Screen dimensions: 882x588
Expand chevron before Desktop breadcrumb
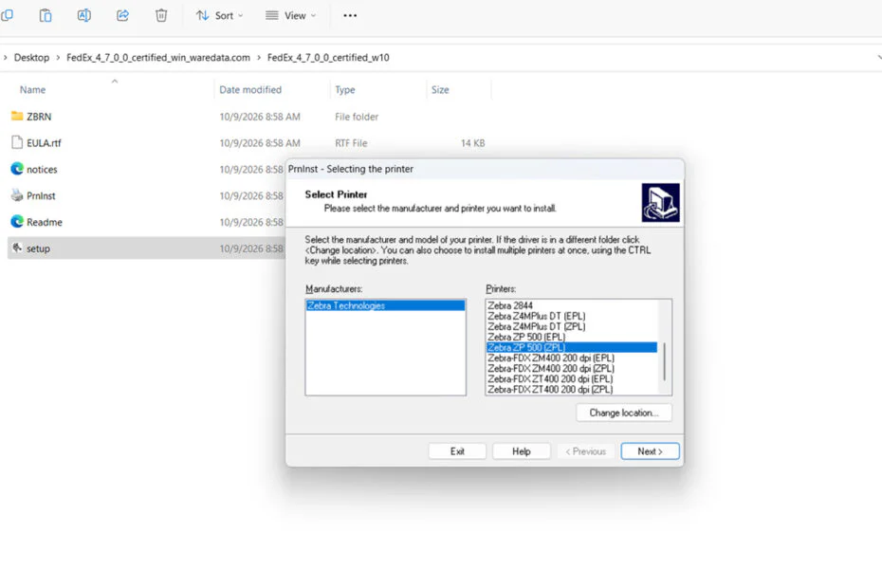(x=6, y=58)
